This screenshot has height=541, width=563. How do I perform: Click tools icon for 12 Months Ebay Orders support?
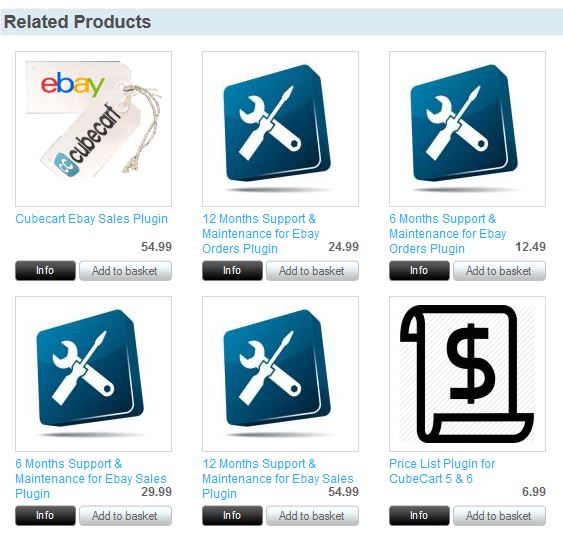(280, 129)
